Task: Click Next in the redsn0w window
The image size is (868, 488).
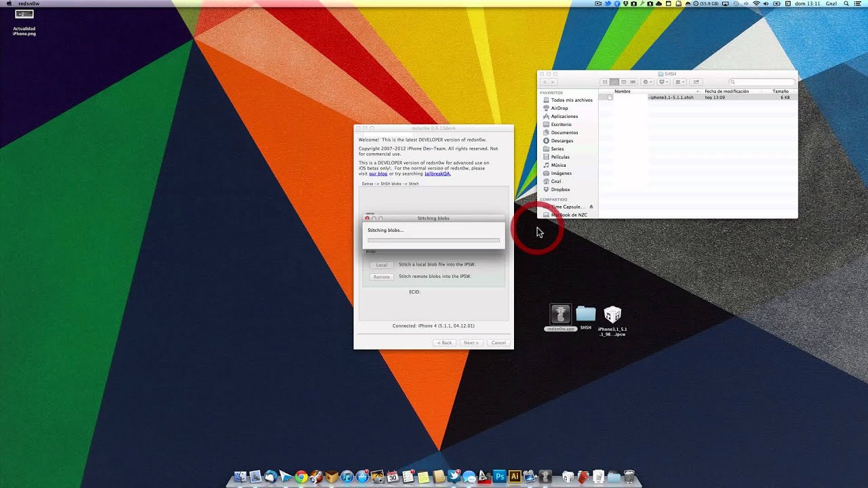Action: [x=471, y=343]
